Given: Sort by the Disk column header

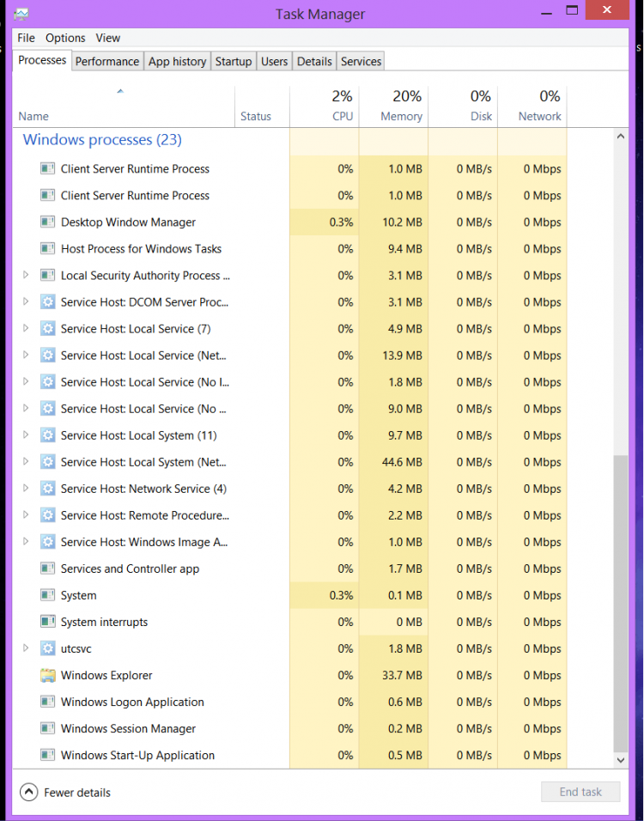Looking at the screenshot, I should [463, 106].
